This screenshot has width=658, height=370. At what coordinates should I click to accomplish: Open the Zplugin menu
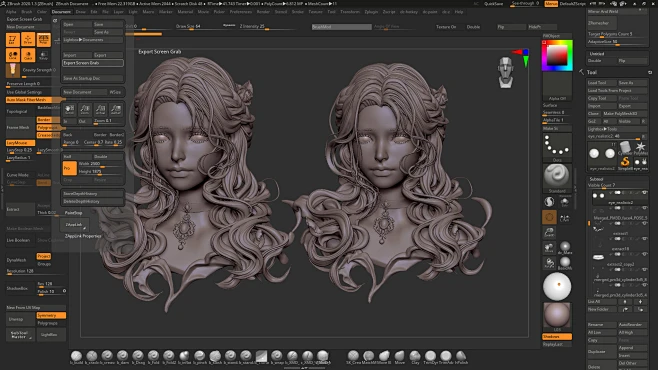(371, 12)
